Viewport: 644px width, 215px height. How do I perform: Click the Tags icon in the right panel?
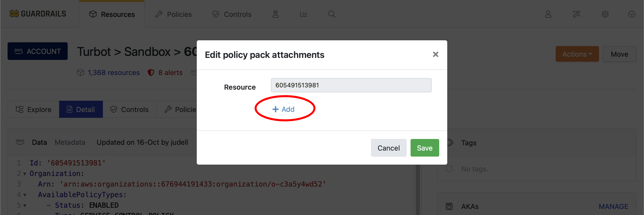pyautogui.click(x=450, y=142)
